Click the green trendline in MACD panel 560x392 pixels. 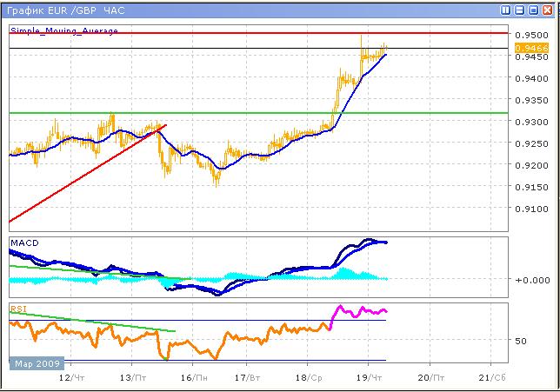click(87, 273)
